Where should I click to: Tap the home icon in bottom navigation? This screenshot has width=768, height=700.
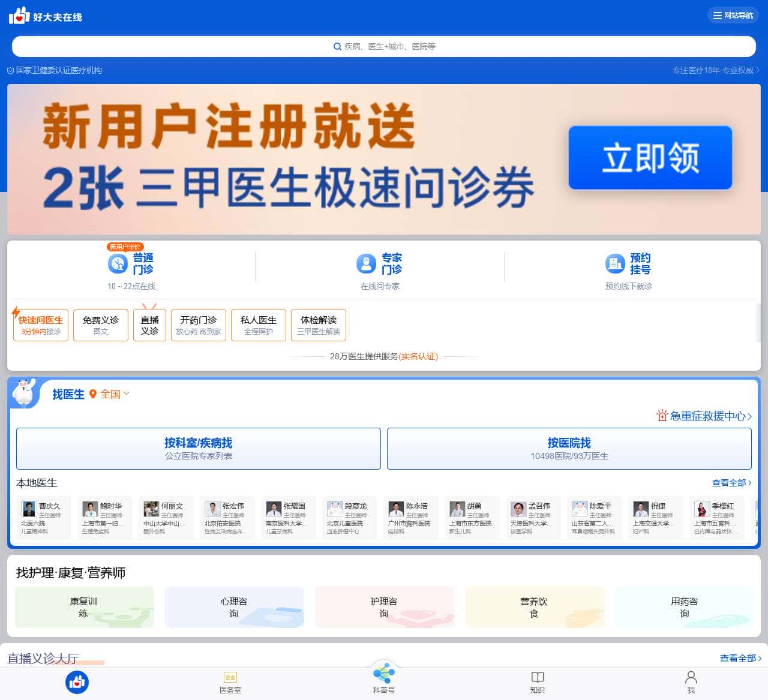click(x=77, y=682)
